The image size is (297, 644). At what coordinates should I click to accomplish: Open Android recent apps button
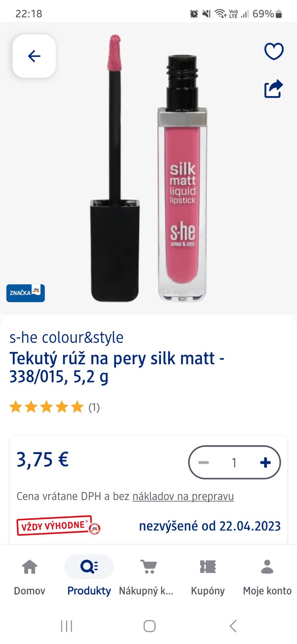(66, 626)
